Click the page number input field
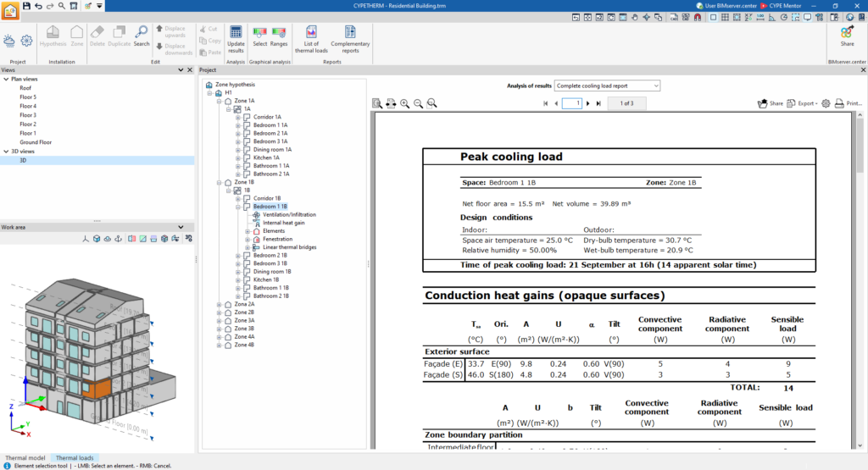This screenshot has width=868, height=470. pyautogui.click(x=572, y=103)
